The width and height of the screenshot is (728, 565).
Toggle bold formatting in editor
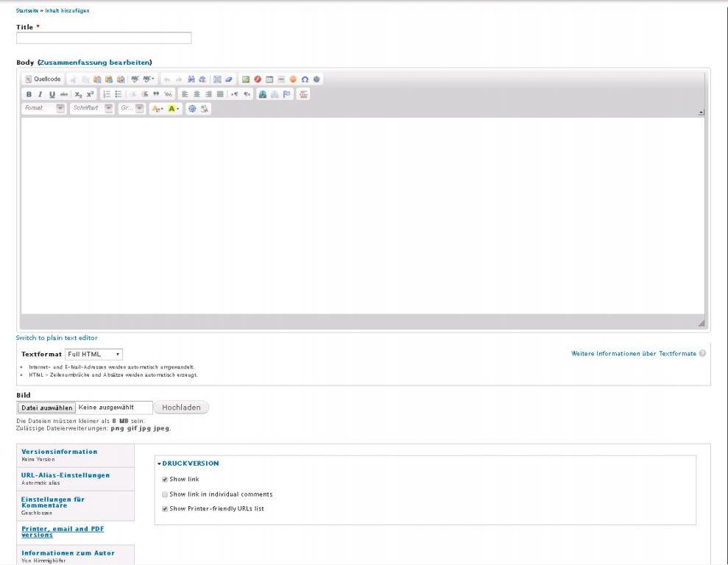click(x=29, y=94)
